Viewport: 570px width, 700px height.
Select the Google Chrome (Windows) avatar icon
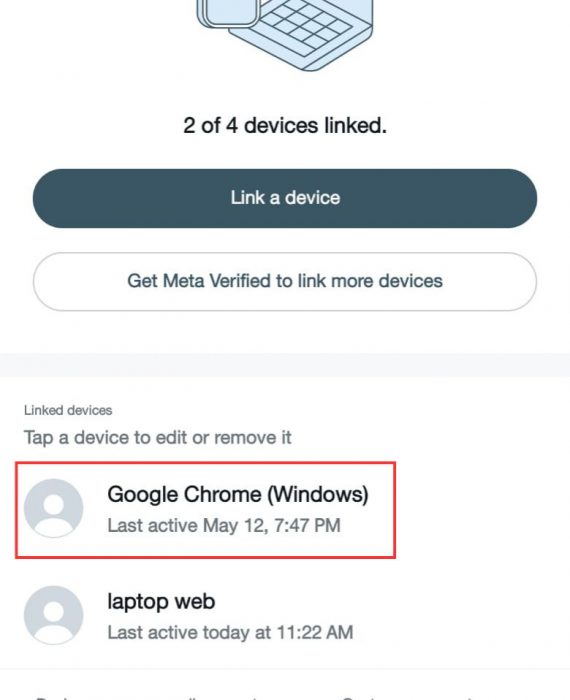pyautogui.click(x=54, y=508)
